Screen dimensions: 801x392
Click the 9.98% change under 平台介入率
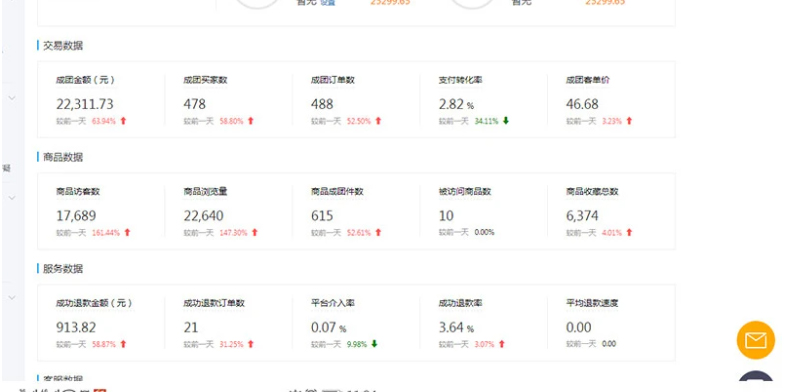pyautogui.click(x=357, y=344)
